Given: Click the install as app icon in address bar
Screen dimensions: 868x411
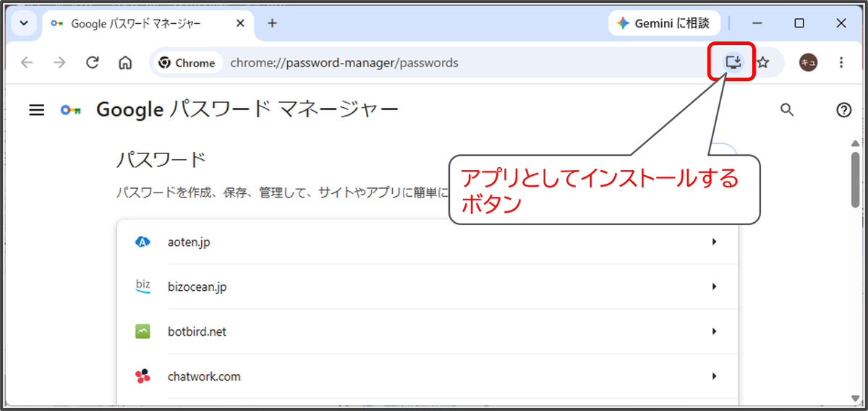Looking at the screenshot, I should pos(733,62).
